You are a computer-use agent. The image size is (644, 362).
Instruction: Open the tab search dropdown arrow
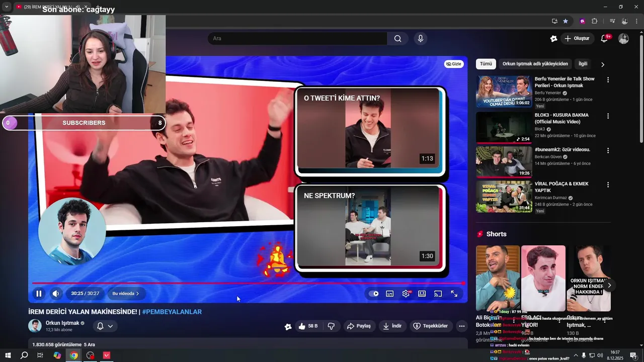tap(7, 7)
